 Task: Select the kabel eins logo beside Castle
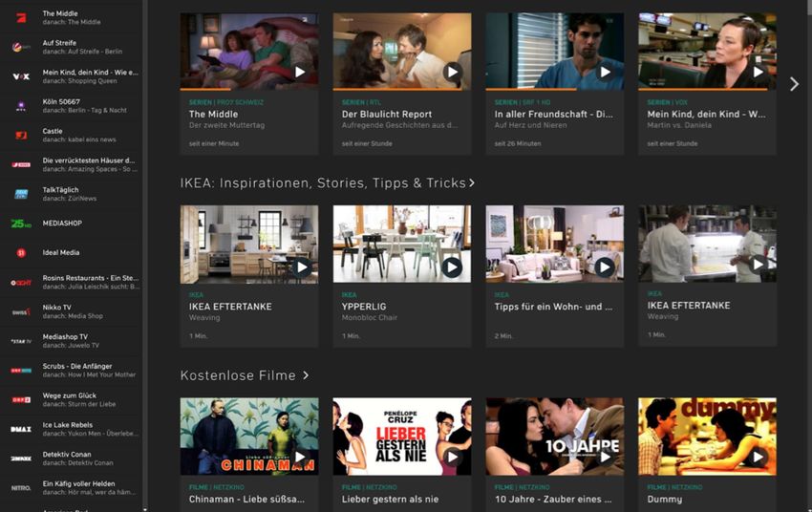point(21,135)
